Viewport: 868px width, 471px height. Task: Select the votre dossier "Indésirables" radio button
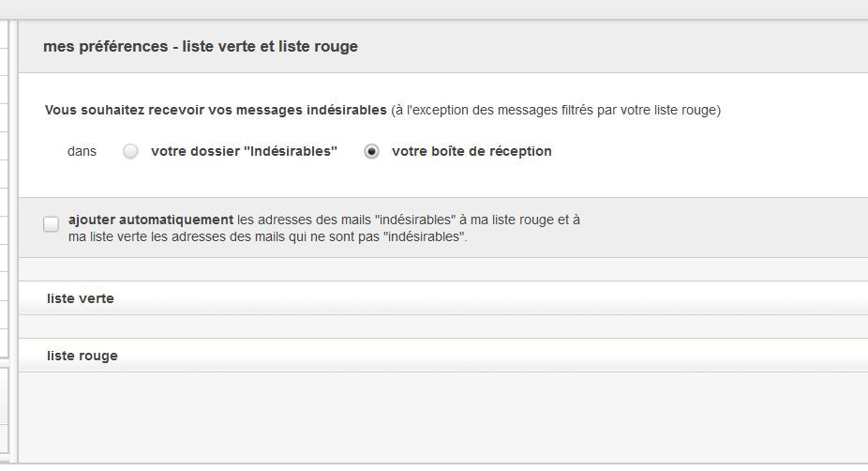tap(131, 151)
